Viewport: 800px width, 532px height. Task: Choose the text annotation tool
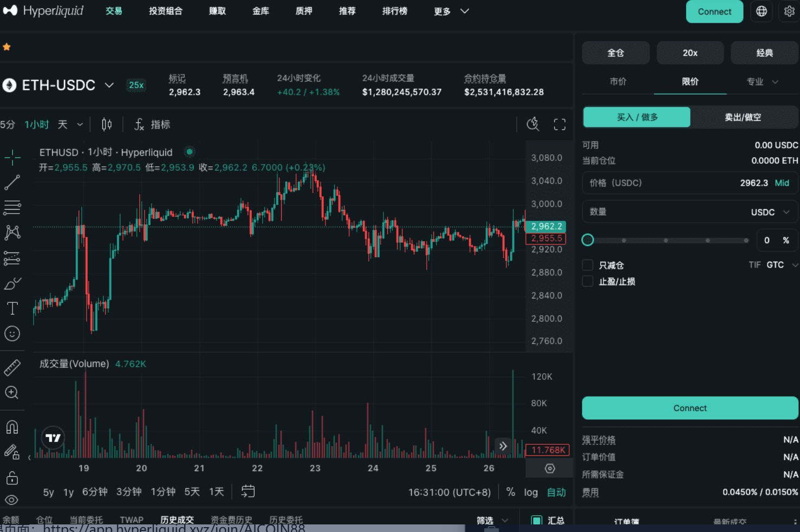pos(12,308)
